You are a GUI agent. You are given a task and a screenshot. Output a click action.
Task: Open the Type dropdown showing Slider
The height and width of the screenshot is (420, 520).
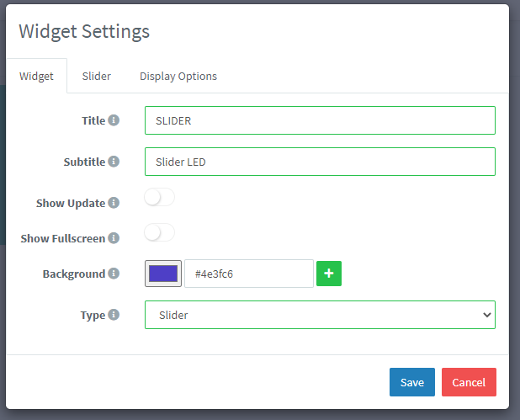[x=320, y=315]
